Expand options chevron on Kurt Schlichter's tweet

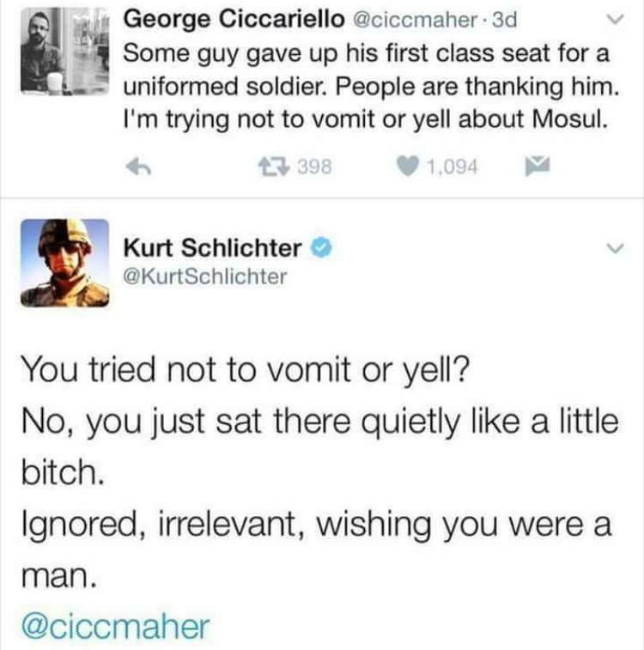[x=615, y=248]
